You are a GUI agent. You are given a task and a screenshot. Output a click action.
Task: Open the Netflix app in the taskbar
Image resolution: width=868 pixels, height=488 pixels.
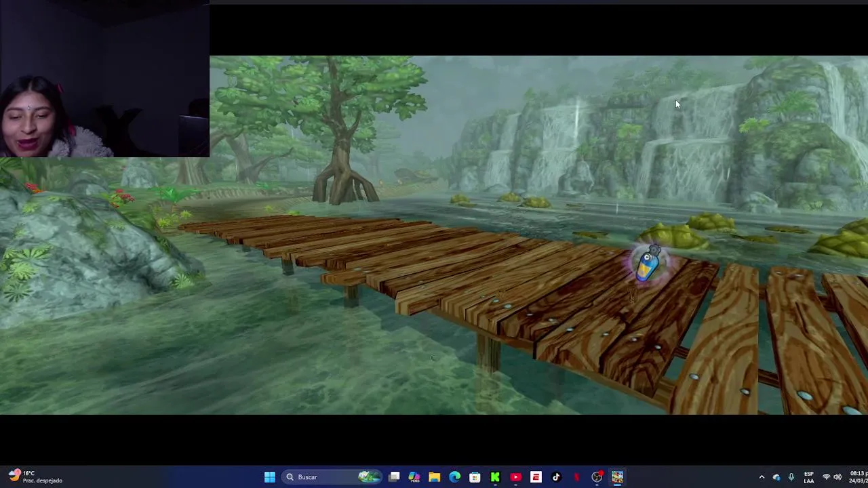[576, 477]
